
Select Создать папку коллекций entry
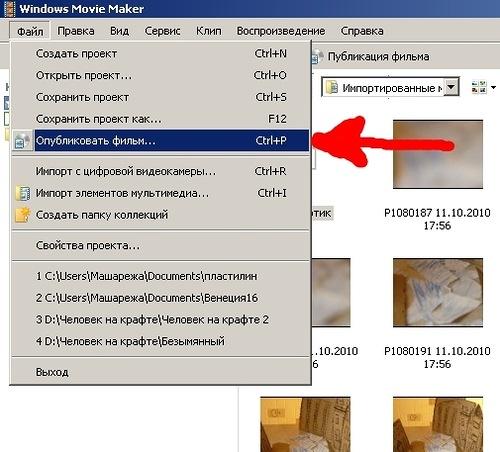pos(161,215)
